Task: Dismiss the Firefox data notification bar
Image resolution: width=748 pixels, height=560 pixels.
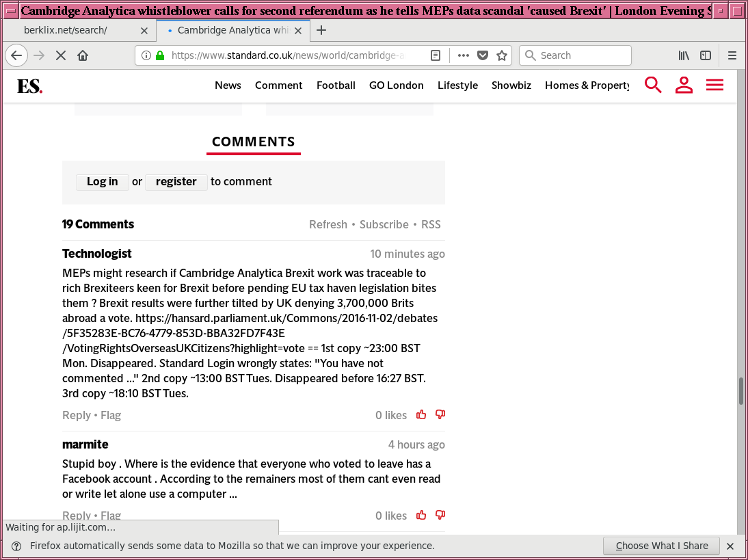Action: [730, 546]
